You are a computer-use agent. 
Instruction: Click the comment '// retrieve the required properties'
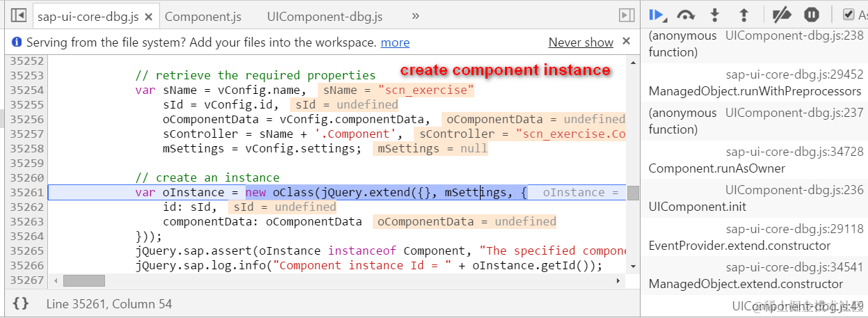pos(255,75)
